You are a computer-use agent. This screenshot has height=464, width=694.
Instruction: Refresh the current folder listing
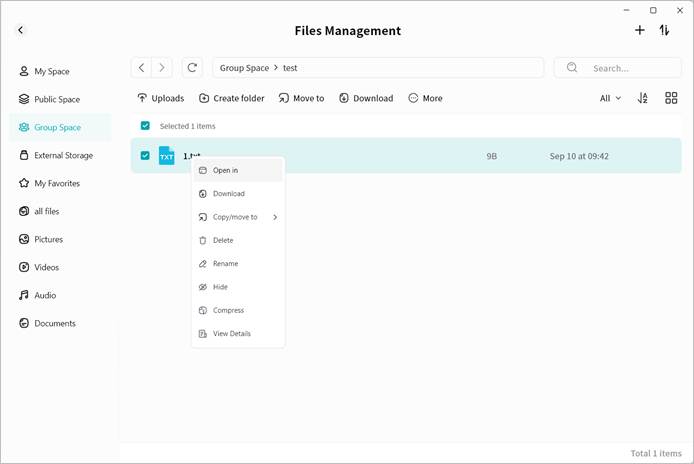pyautogui.click(x=192, y=68)
